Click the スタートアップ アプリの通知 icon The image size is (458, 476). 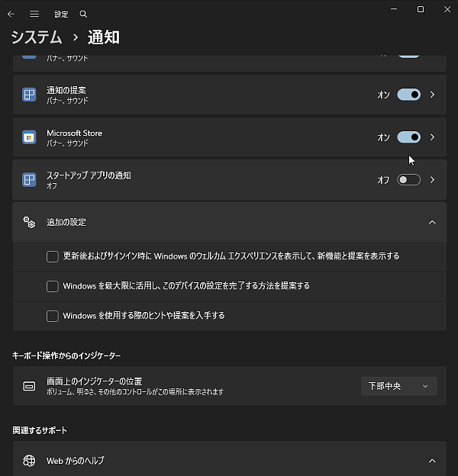pyautogui.click(x=29, y=180)
